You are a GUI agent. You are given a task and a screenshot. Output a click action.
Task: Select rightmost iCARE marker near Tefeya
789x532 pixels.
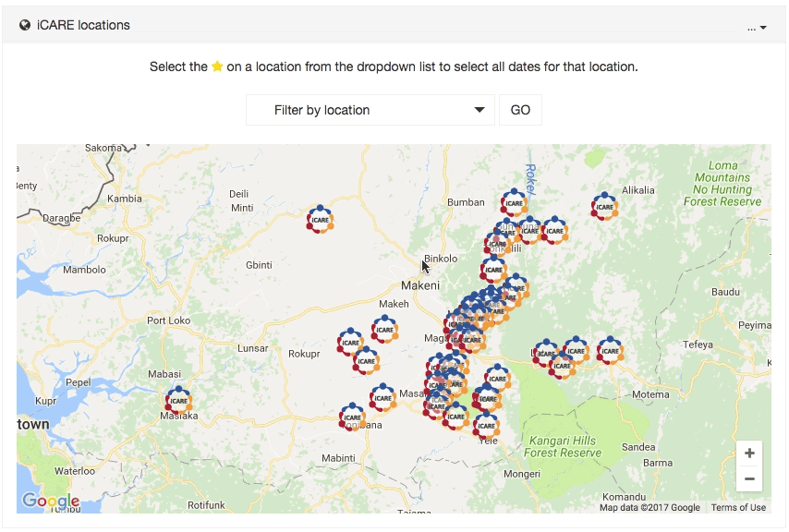pyautogui.click(x=610, y=350)
